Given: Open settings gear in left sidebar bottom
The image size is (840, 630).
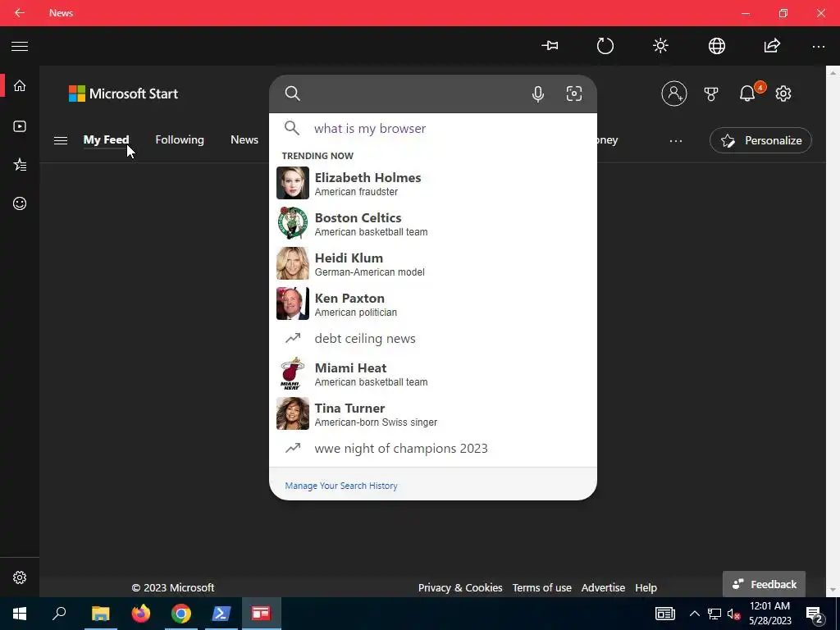Looking at the screenshot, I should point(20,577).
